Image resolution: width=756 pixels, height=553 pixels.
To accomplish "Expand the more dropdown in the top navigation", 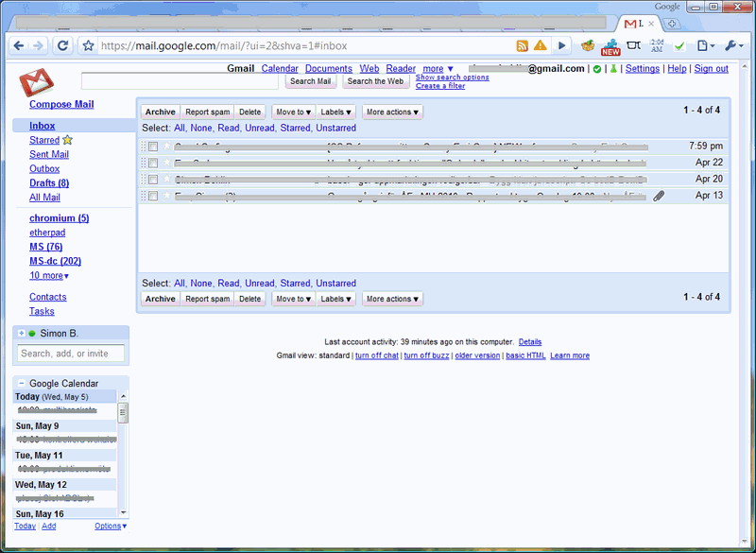I will click(x=438, y=69).
